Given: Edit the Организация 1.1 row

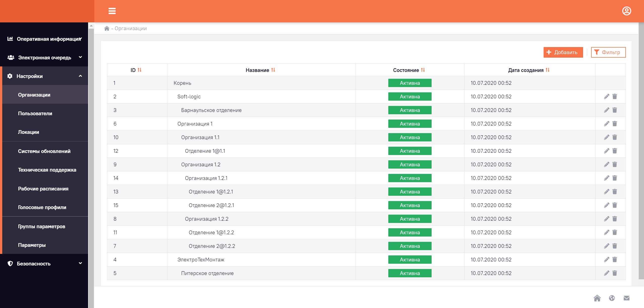Looking at the screenshot, I should click(x=607, y=137).
